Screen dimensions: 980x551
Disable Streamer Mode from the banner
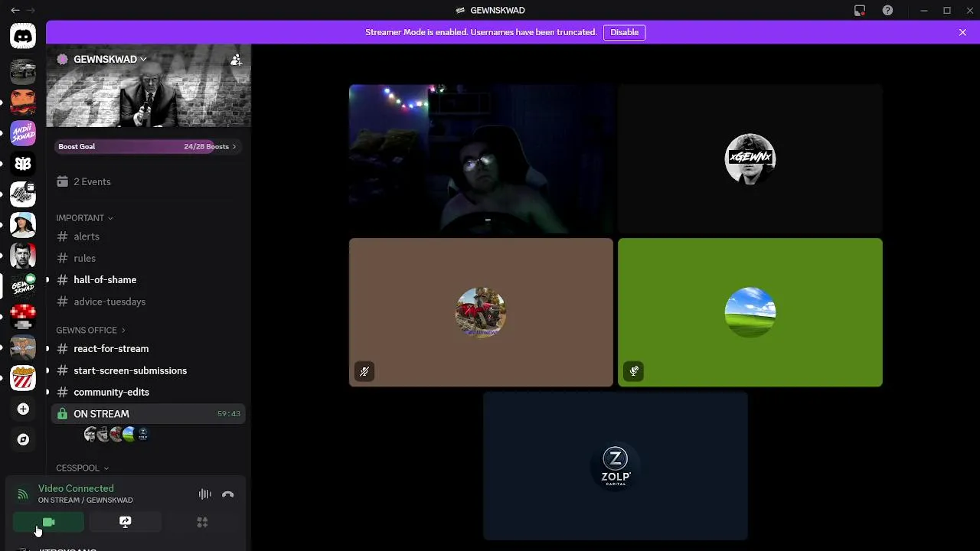pos(624,32)
